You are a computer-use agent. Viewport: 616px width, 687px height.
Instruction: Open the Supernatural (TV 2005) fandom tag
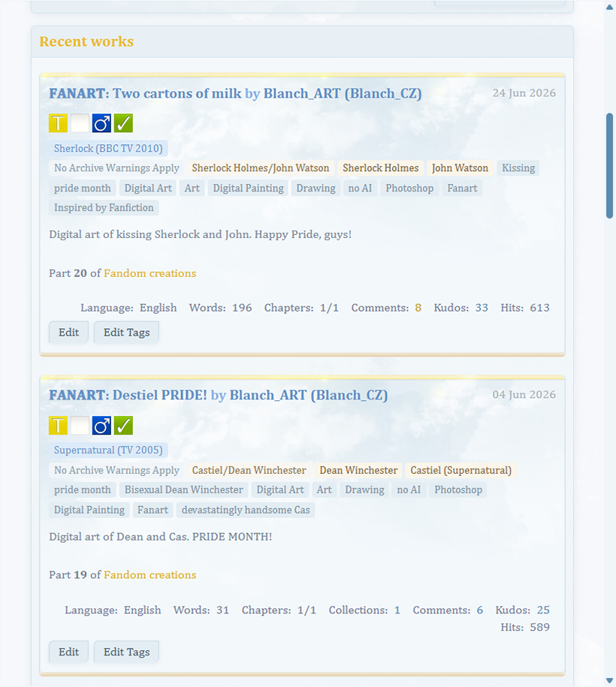click(108, 450)
